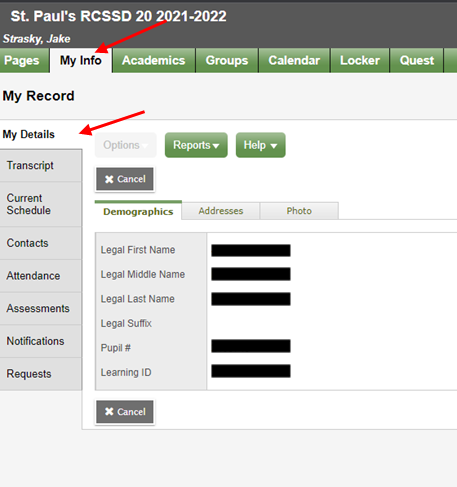Select the Demographics sub-tab
Viewport: 457px width, 487px height.
point(138,211)
